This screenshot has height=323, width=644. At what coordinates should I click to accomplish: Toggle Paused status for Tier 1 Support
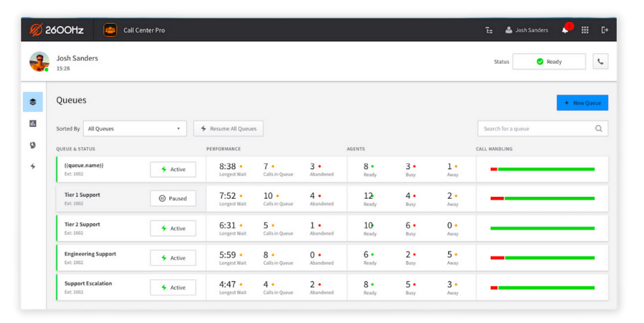point(173,198)
